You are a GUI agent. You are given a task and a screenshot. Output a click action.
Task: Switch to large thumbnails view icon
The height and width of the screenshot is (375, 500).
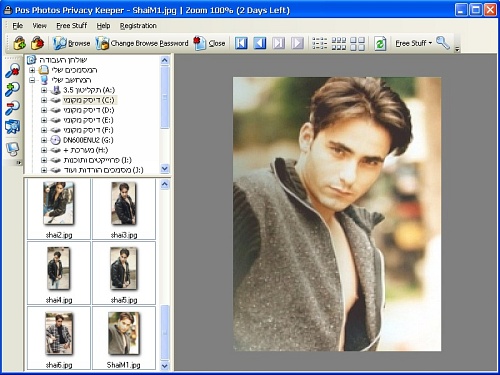pos(357,44)
